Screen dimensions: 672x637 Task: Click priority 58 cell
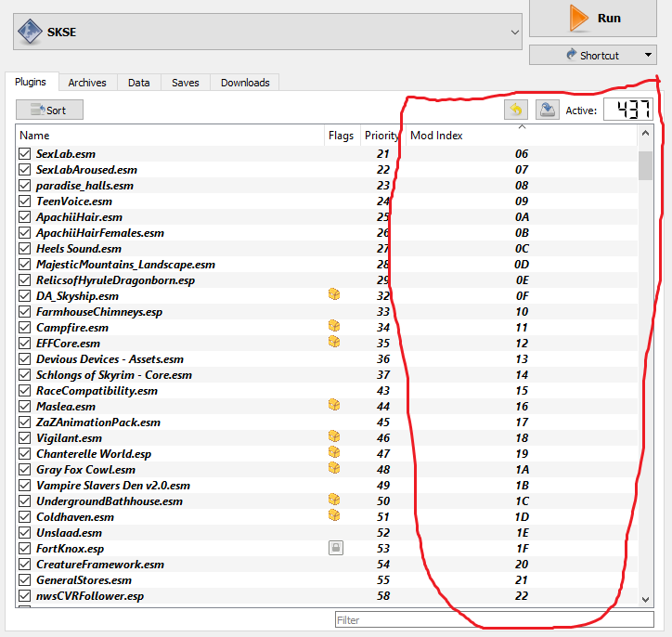[383, 596]
